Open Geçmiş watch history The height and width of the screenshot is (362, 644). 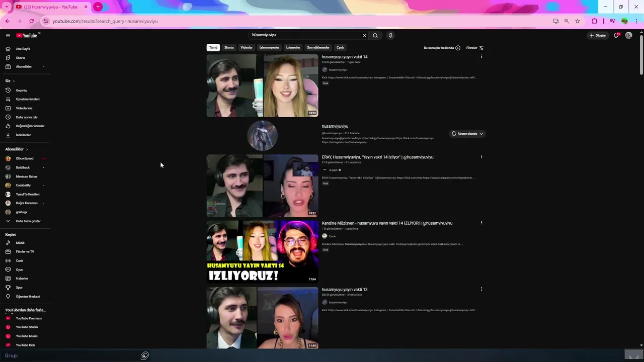[x=25, y=90]
